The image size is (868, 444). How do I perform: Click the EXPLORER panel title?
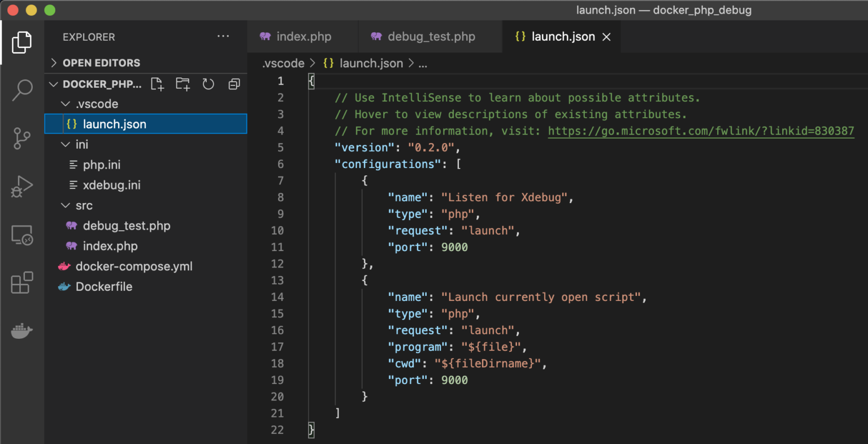(89, 37)
